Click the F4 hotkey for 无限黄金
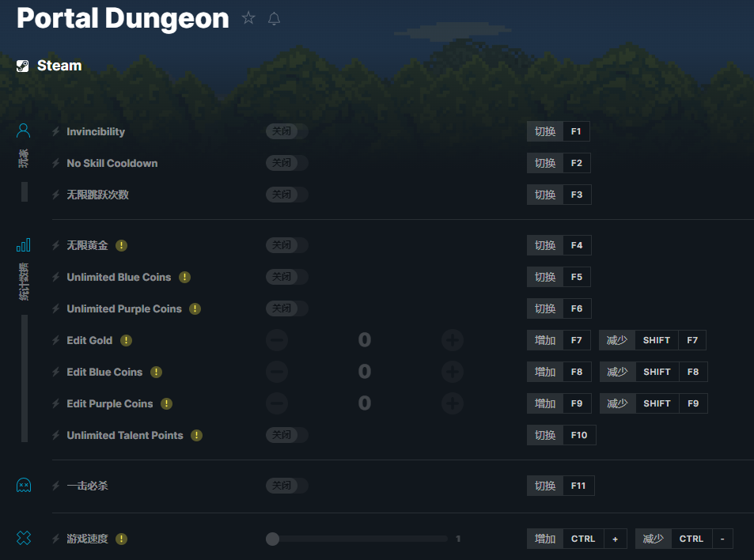This screenshot has height=560, width=754. [x=559, y=245]
